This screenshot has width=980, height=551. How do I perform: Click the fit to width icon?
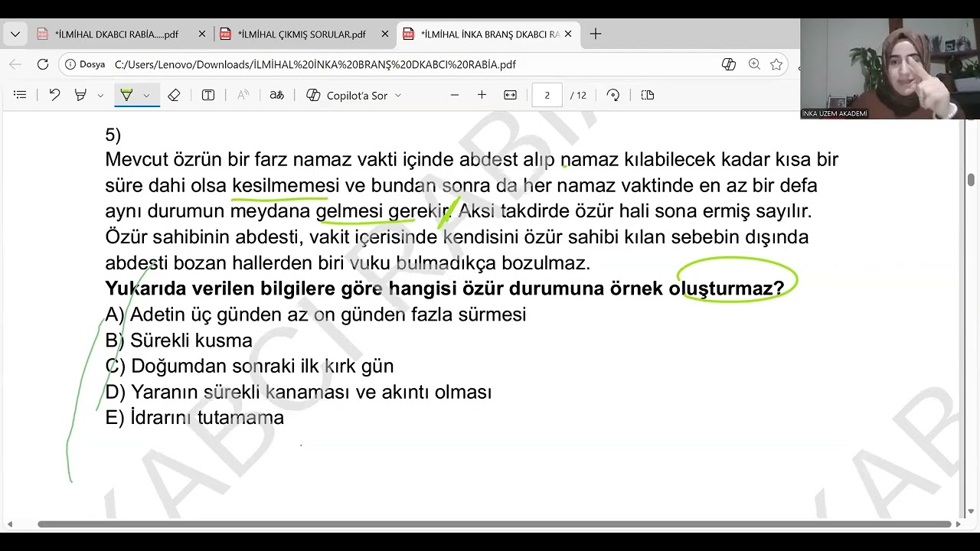click(x=511, y=95)
